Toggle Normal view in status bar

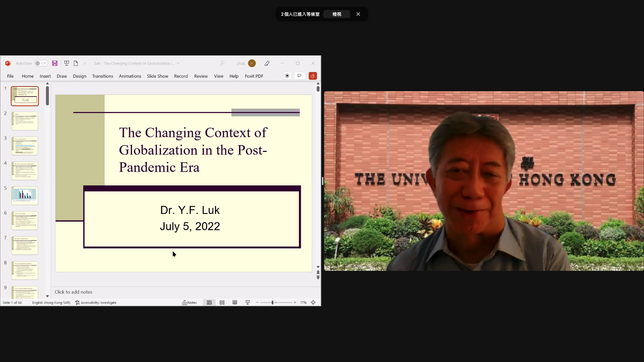click(x=209, y=302)
